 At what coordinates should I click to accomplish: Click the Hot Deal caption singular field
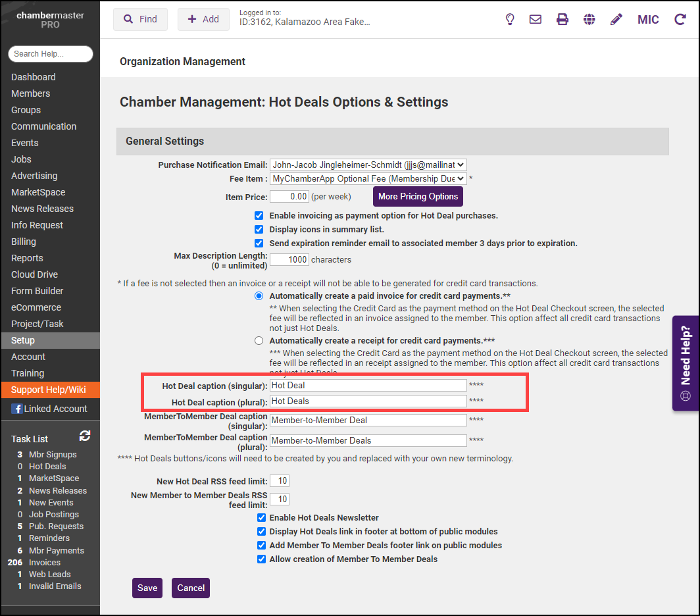pyautogui.click(x=368, y=386)
